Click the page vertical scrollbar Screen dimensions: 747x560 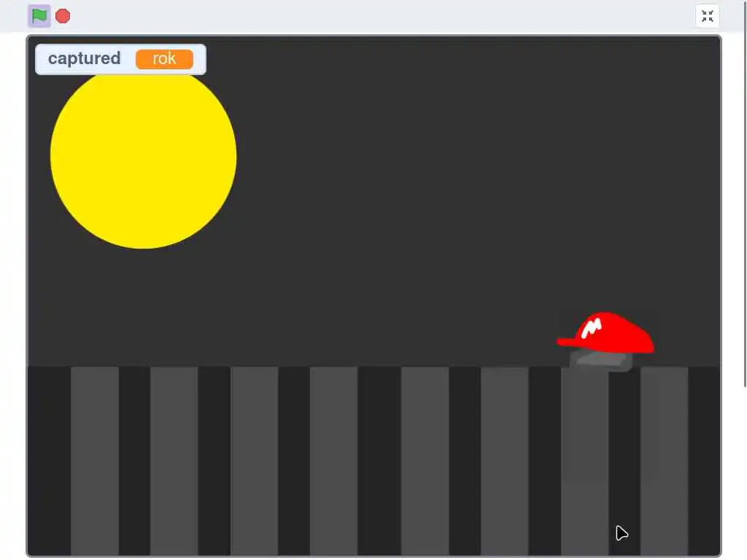(x=745, y=193)
